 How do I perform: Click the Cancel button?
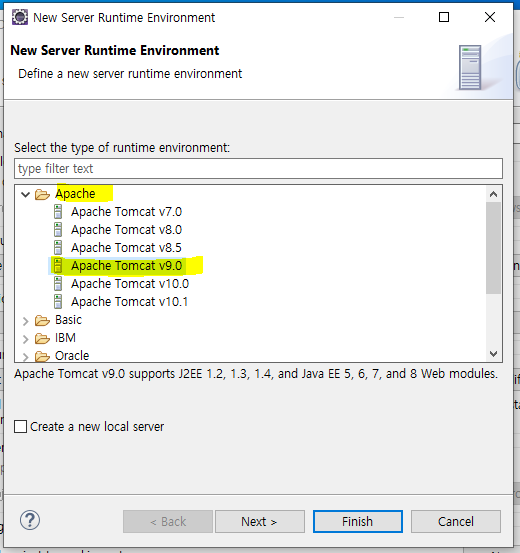[x=455, y=521]
